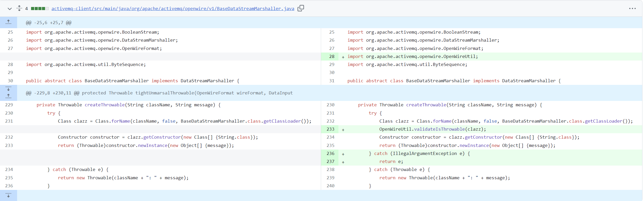
Task: Click right line number 232
Action: (330, 121)
